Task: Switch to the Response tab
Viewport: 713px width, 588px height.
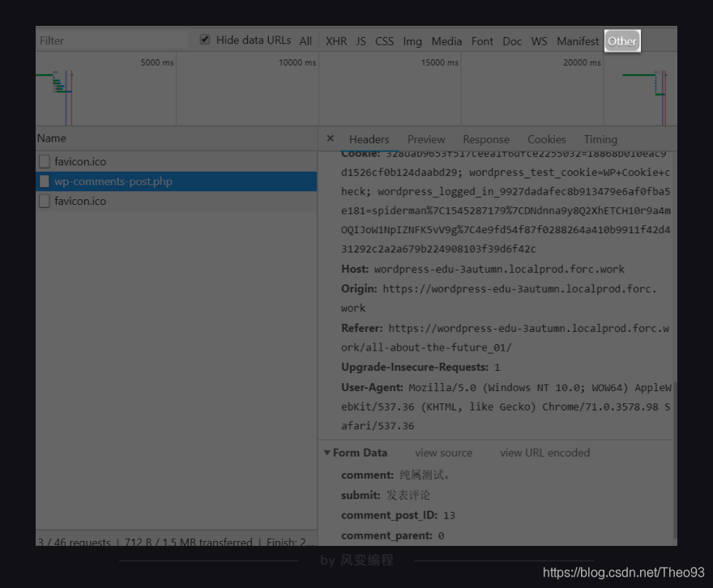Action: [486, 139]
